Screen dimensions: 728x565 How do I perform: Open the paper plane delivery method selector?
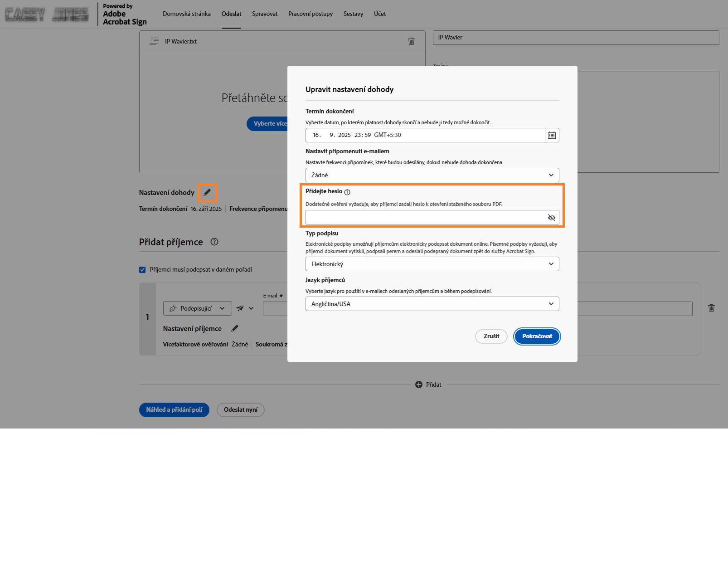tap(244, 308)
